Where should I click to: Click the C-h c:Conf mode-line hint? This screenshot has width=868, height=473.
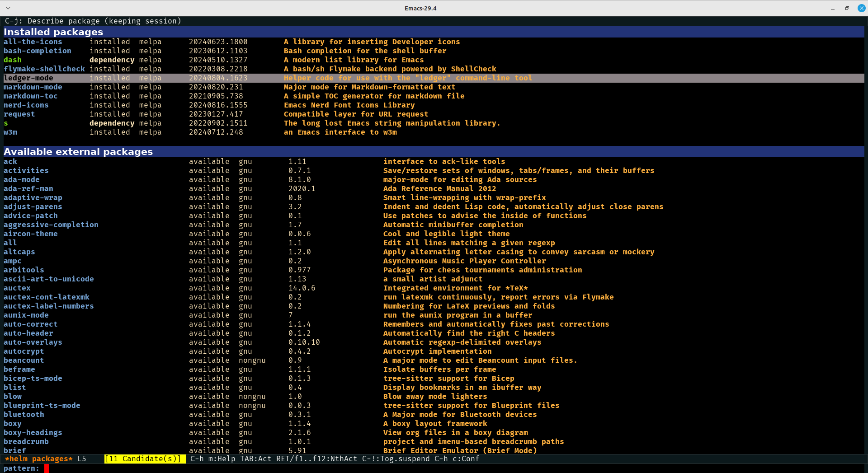tap(457, 459)
